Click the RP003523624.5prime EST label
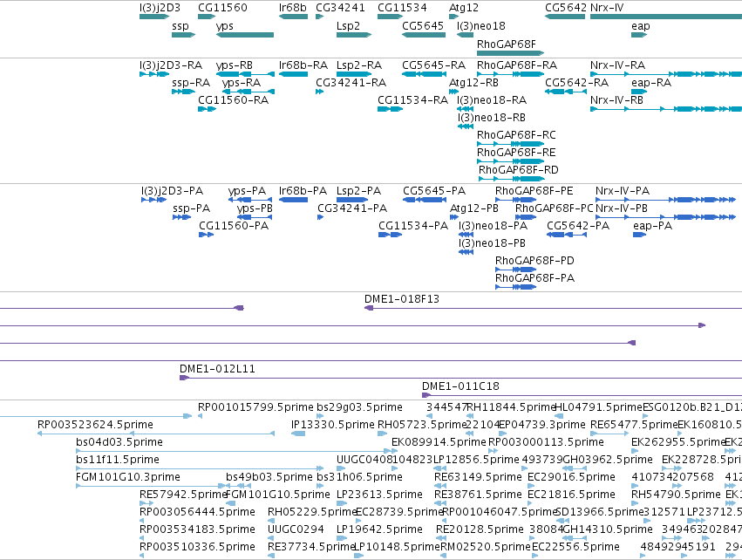Viewport: 742px width, 560px height. pyautogui.click(x=95, y=425)
